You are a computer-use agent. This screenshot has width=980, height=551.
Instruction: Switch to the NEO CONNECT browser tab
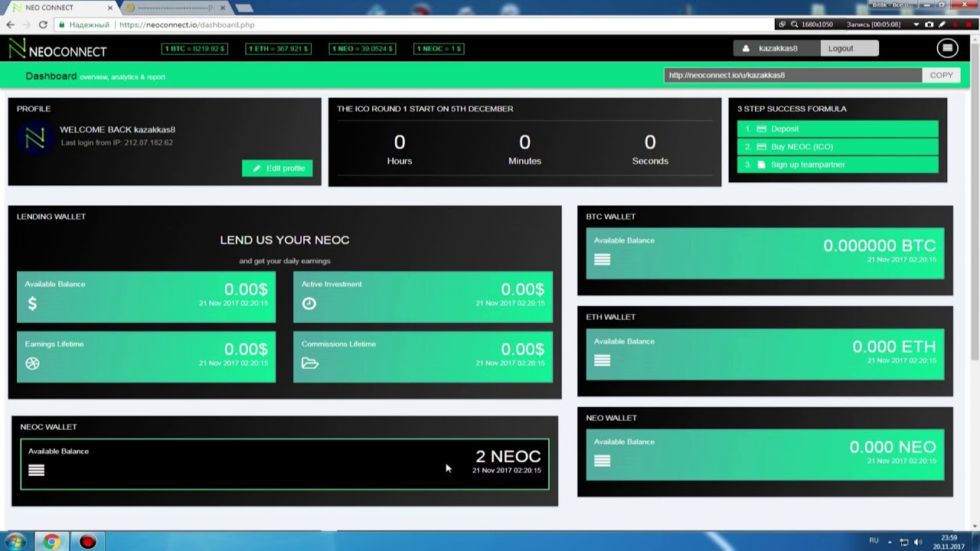(x=60, y=8)
